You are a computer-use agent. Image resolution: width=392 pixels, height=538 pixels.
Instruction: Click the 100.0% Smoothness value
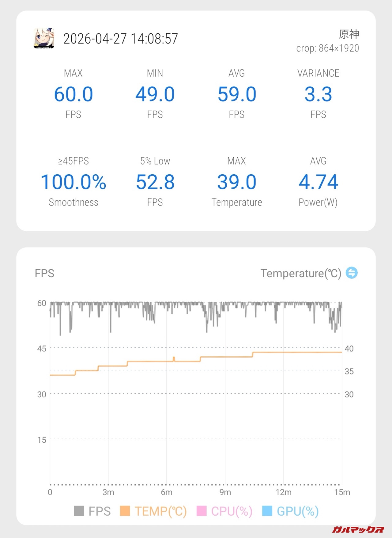click(x=73, y=182)
